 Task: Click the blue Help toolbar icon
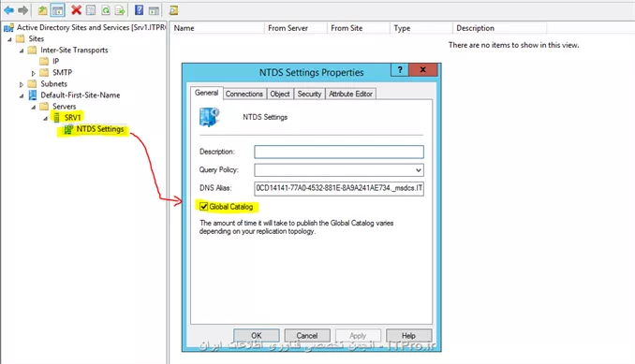[139, 10]
